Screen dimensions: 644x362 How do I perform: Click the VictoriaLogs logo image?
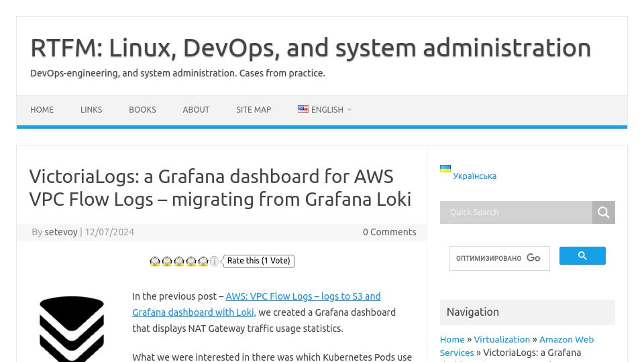(x=72, y=329)
